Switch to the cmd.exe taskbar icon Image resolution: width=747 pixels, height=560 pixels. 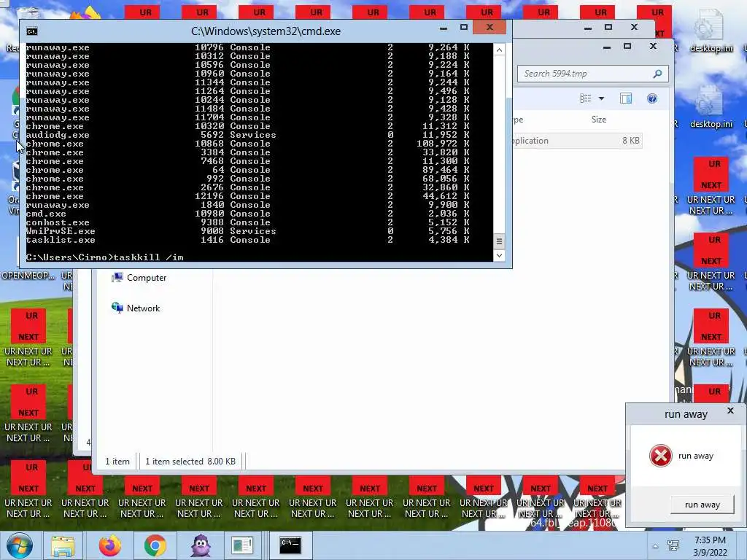[290, 545]
